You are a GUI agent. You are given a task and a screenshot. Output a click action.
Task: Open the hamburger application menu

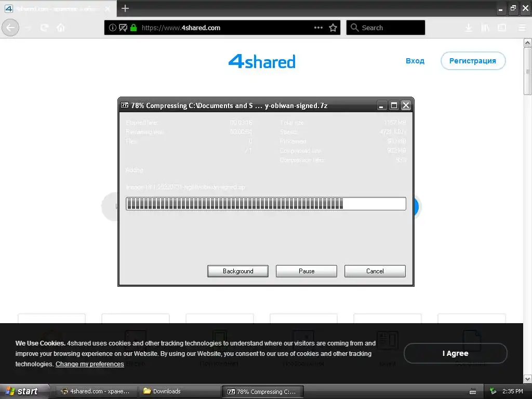click(522, 28)
